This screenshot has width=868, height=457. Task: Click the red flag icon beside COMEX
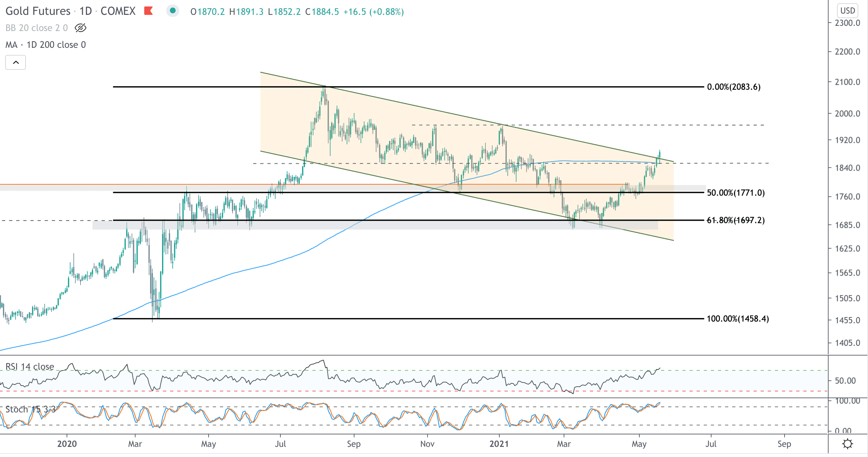148,11
